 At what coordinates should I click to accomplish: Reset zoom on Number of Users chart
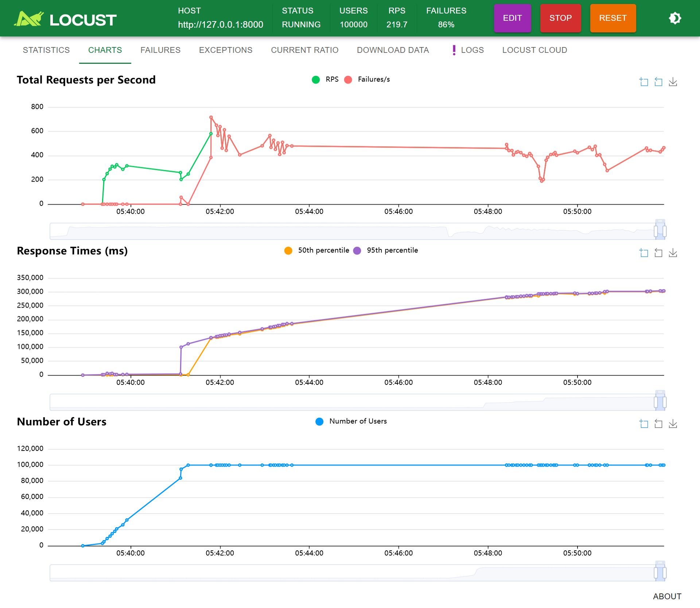[x=658, y=424]
